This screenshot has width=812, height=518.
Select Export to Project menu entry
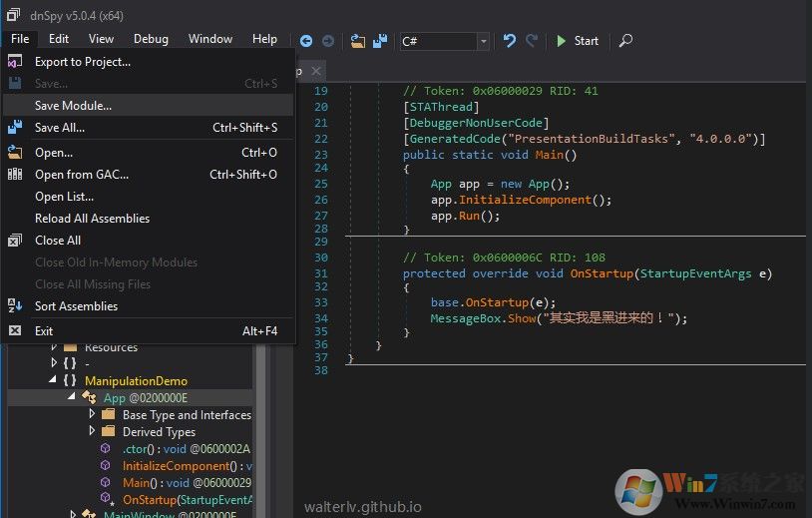coord(82,62)
